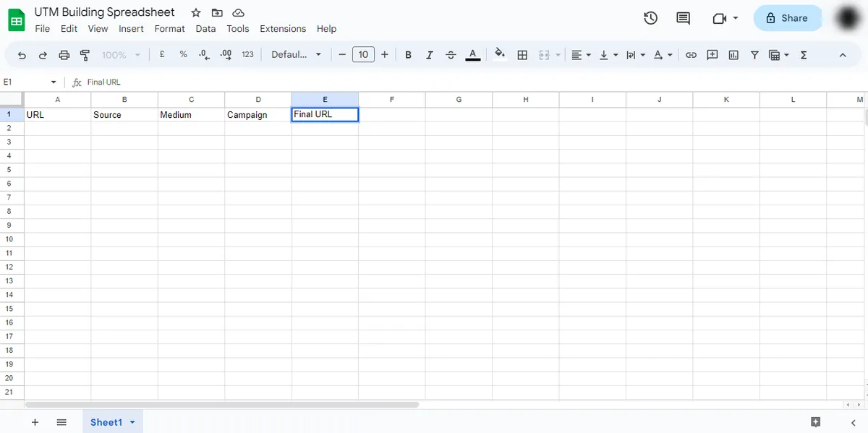Image resolution: width=868 pixels, height=433 pixels.
Task: Open the Sheet1 tab menu arrow
Action: point(132,422)
